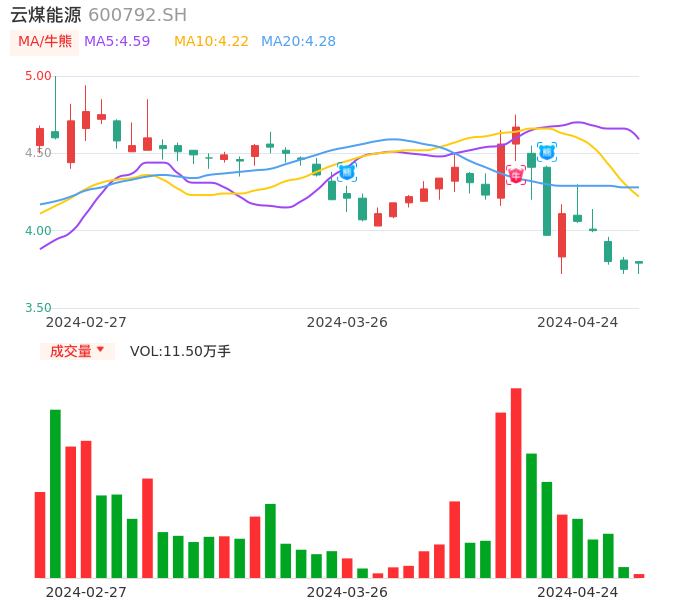Click the 云煤能源 stock name title

click(45, 15)
